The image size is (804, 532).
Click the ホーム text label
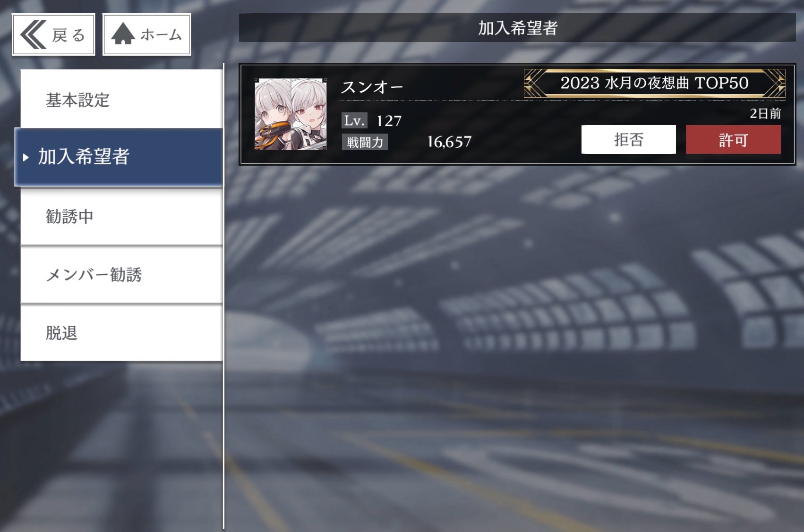[x=161, y=35]
